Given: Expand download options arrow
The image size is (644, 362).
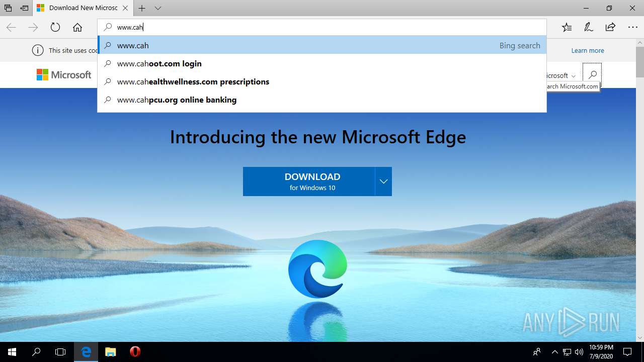Looking at the screenshot, I should (x=383, y=182).
